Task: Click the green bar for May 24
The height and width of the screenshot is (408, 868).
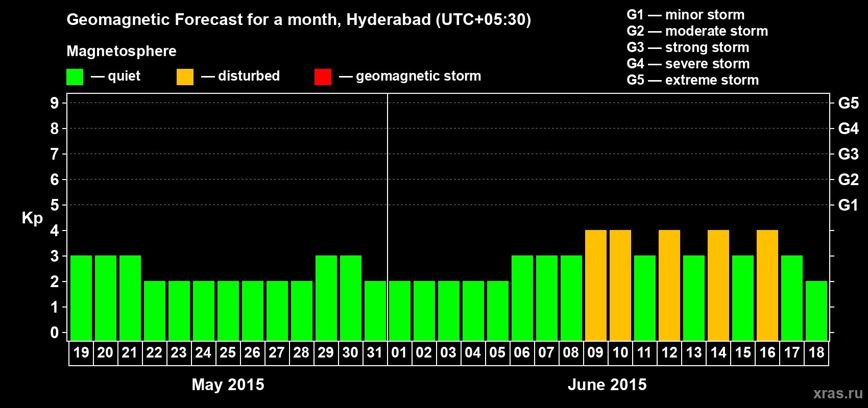Action: (204, 311)
